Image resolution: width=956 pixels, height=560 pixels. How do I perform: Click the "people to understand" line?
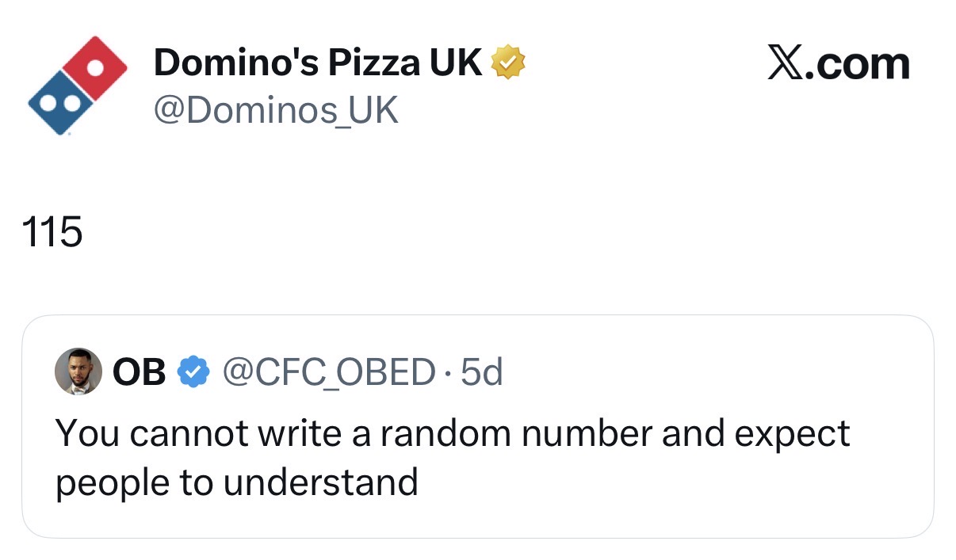tap(236, 482)
